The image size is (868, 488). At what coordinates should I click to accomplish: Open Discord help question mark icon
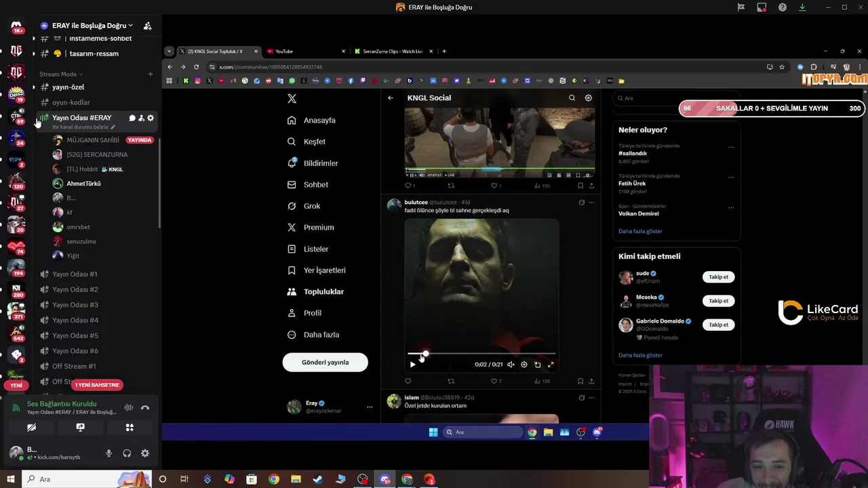point(782,7)
